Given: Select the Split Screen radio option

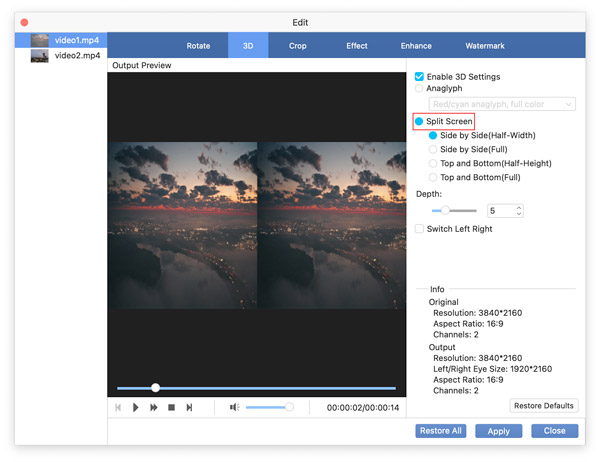Looking at the screenshot, I should pos(419,121).
